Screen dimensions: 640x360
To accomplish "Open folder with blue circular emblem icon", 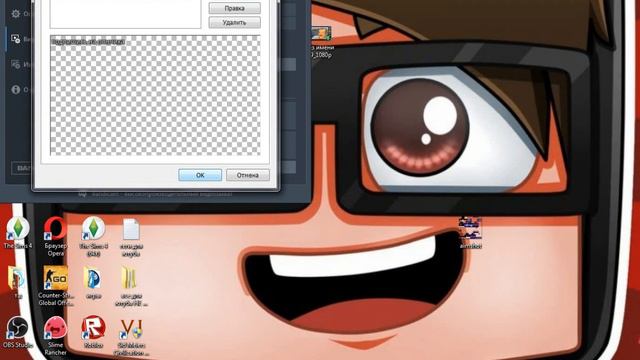I will 93,283.
